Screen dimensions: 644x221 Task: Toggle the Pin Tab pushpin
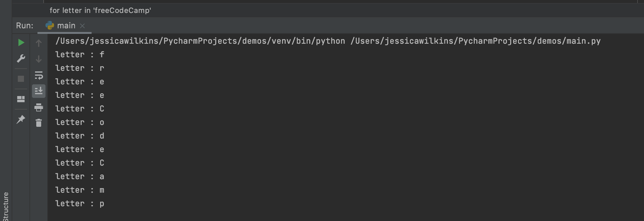(x=21, y=119)
